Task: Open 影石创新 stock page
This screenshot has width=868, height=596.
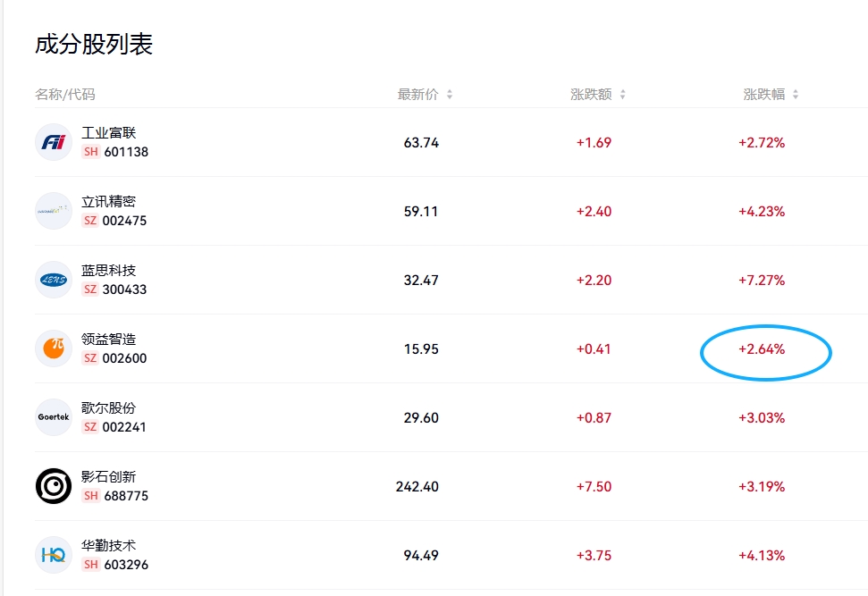Action: (109, 477)
